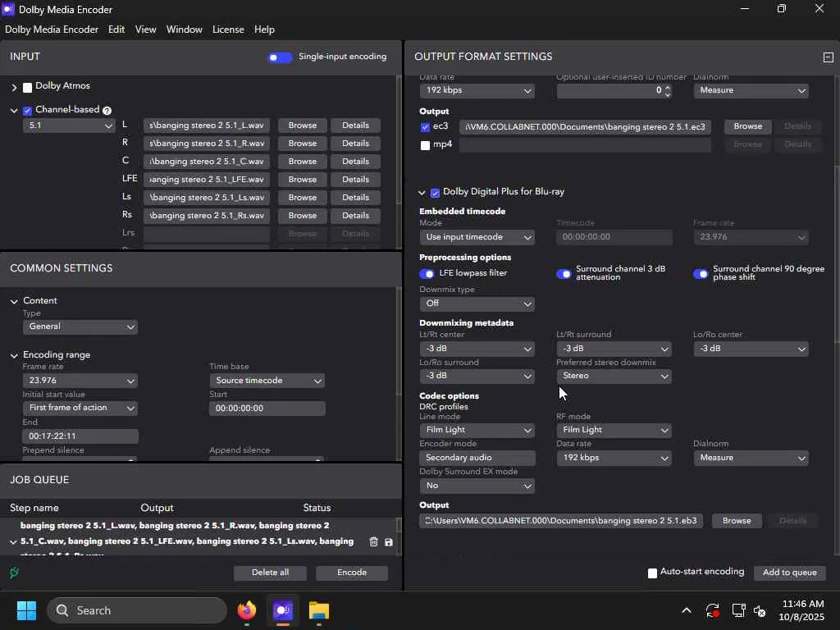
Task: Open Preferred stereo downmix dropdown
Action: 614,376
